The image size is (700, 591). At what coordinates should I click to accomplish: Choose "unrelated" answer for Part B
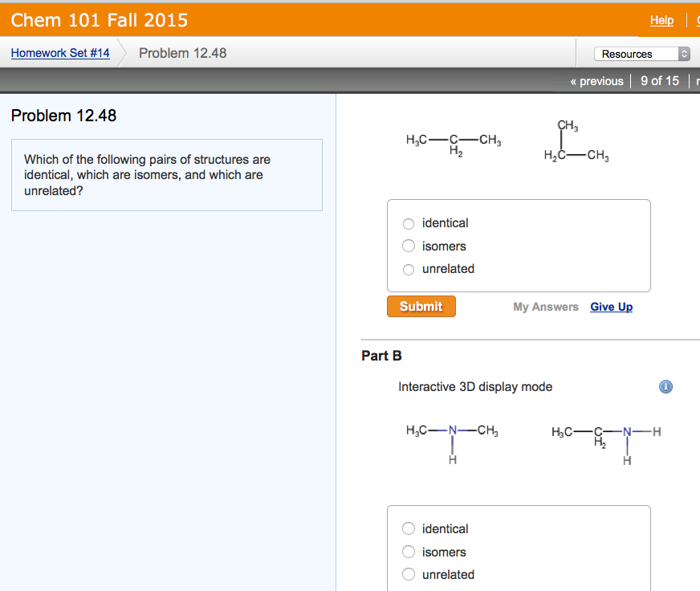(x=409, y=574)
